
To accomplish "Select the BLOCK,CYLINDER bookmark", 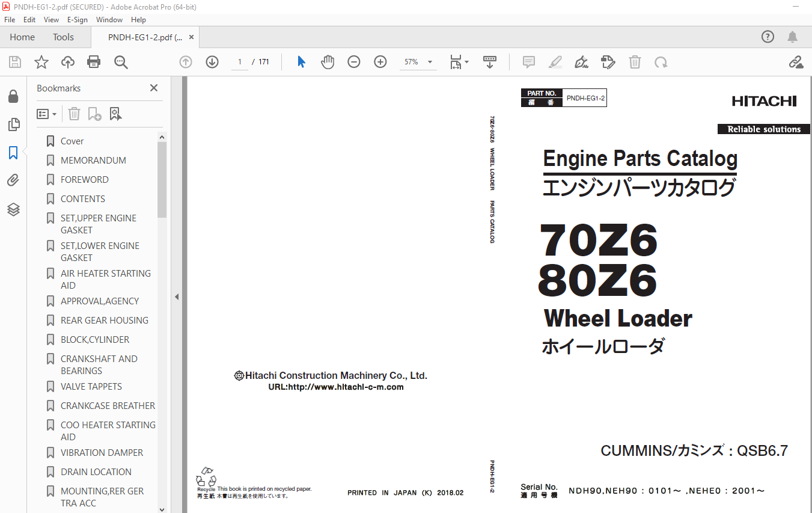I will 95,340.
